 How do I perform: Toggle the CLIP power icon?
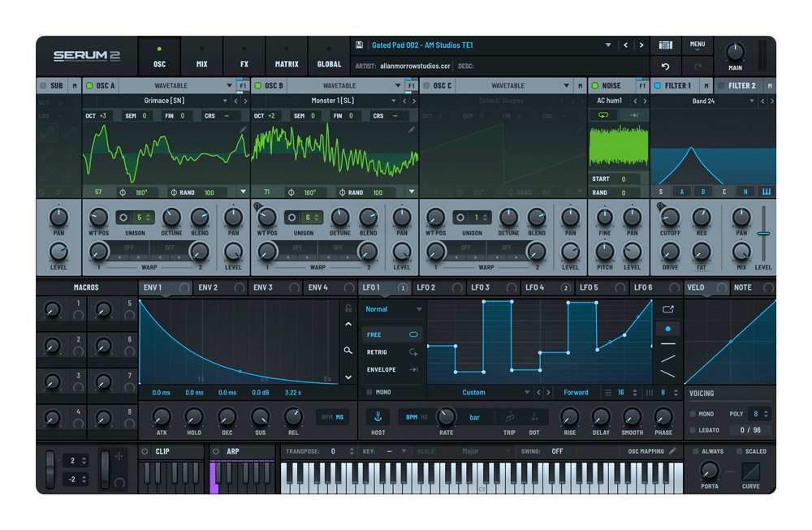[145, 451]
